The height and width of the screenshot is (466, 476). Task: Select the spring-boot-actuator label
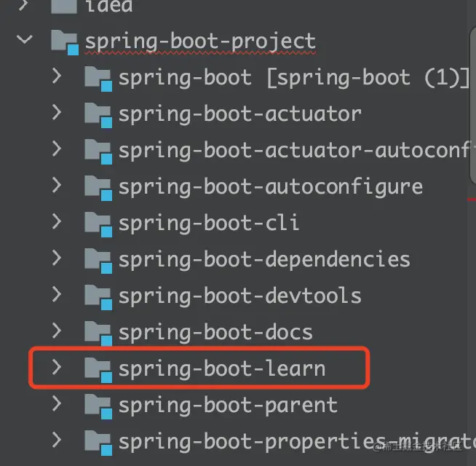click(x=240, y=115)
